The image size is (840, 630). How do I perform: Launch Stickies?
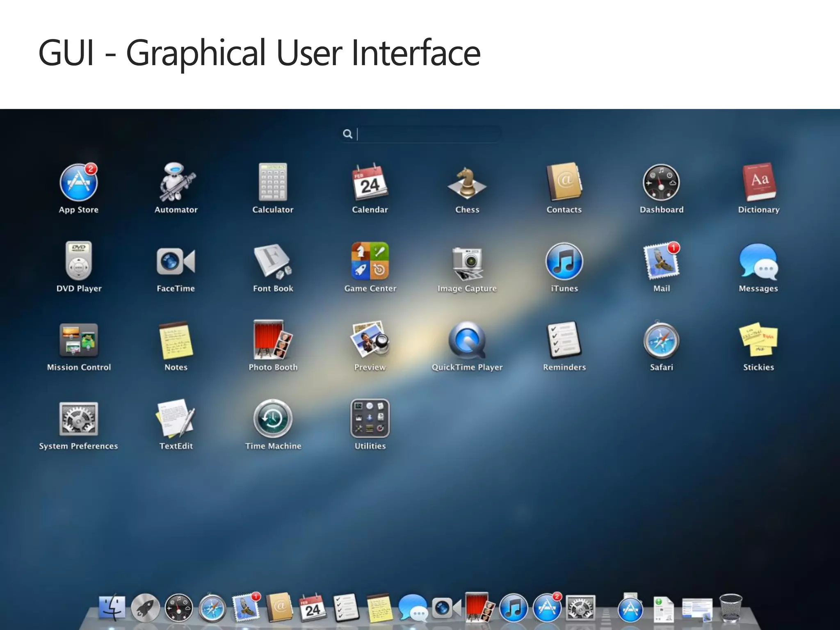pyautogui.click(x=758, y=340)
